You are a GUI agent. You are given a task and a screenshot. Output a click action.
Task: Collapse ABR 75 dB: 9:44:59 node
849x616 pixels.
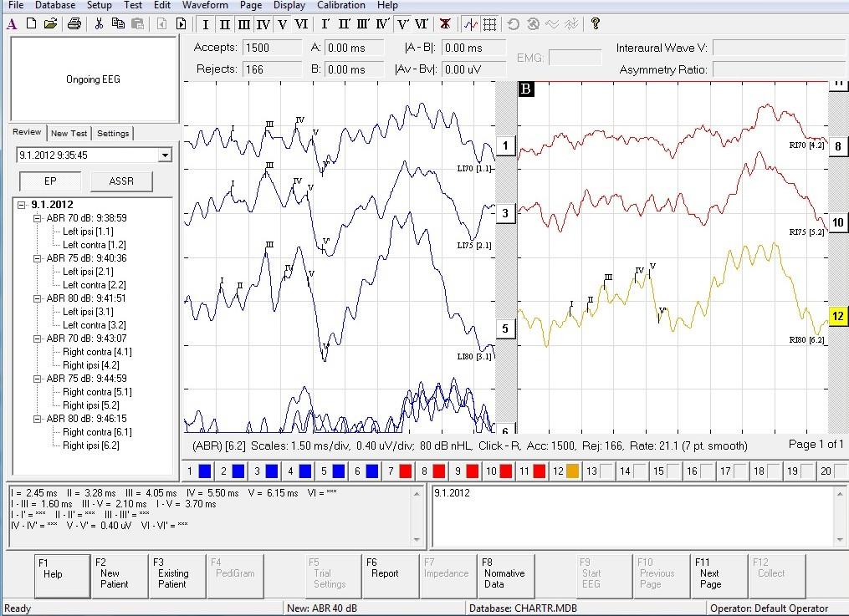pyautogui.click(x=37, y=379)
